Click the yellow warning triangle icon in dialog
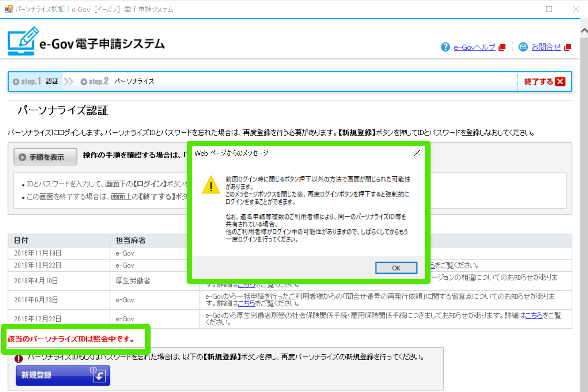The width and height of the screenshot is (588, 392). point(211,185)
